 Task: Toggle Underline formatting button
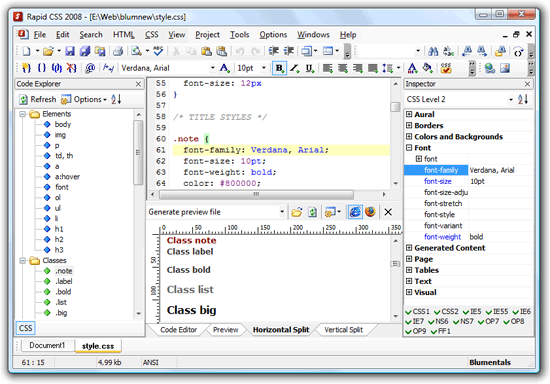pos(309,68)
